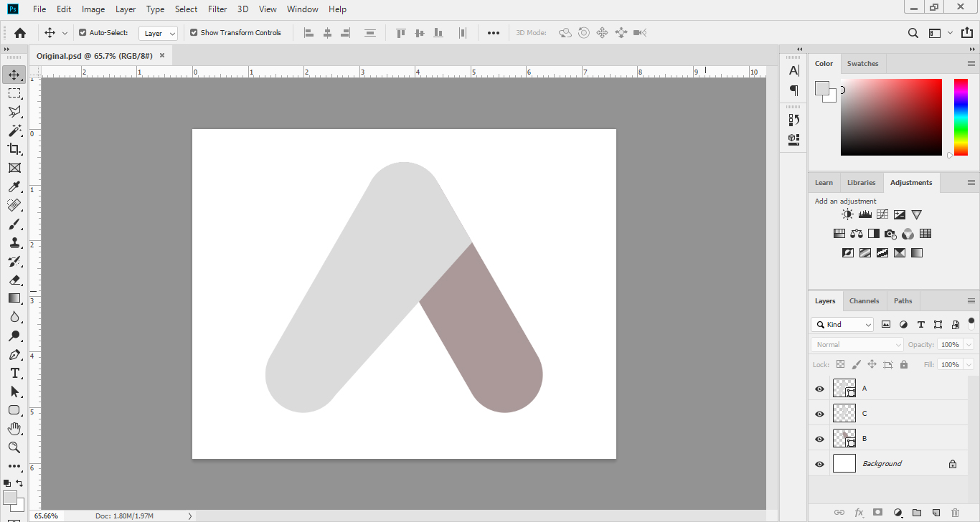The image size is (980, 522).
Task: Open the Character panel icon
Action: coord(793,71)
